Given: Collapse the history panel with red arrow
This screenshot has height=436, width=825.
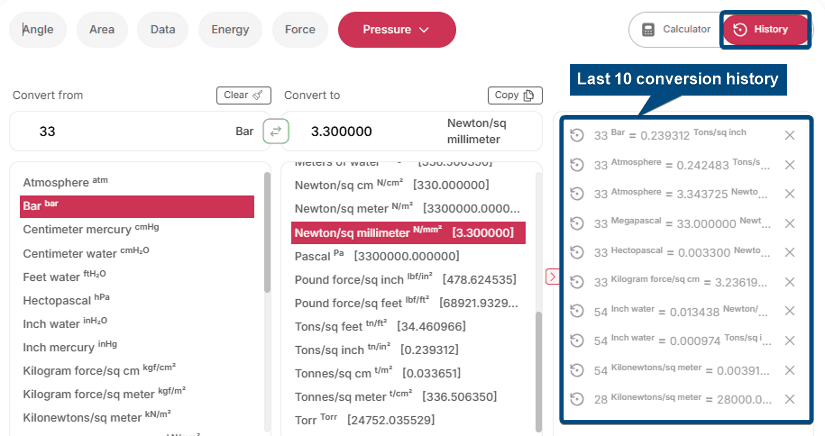Looking at the screenshot, I should [552, 276].
